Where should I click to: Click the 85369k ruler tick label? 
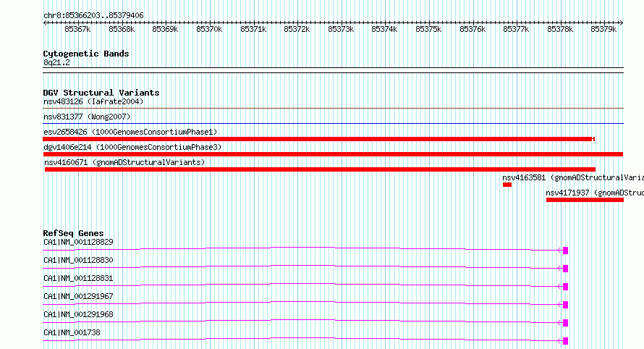tap(165, 29)
